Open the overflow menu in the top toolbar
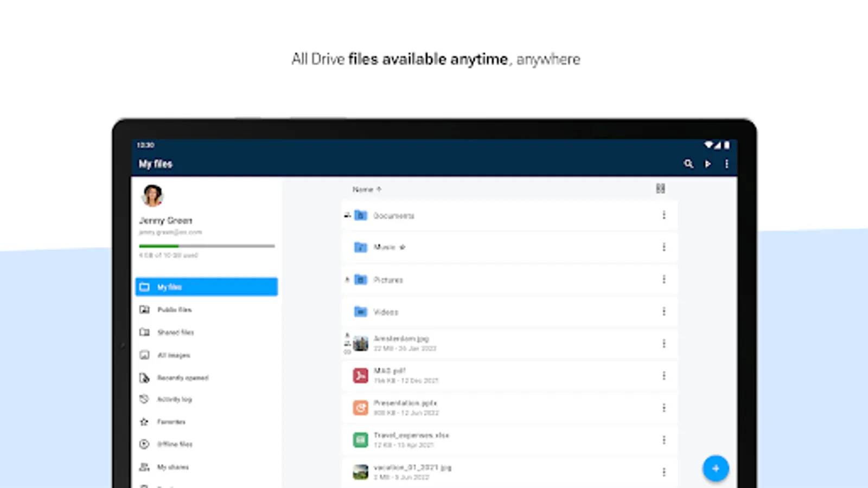The height and width of the screenshot is (488, 868). (x=726, y=164)
